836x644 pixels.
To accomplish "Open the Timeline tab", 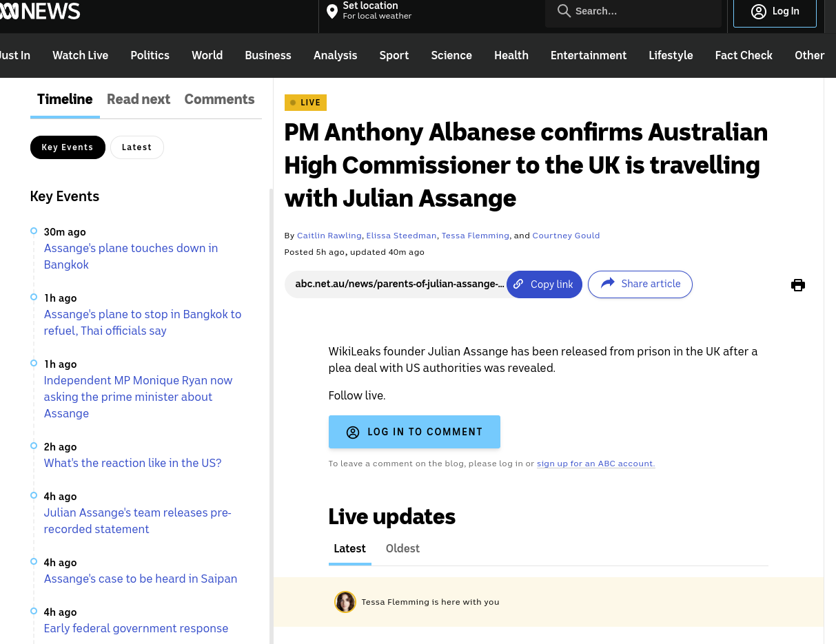I will (65, 99).
